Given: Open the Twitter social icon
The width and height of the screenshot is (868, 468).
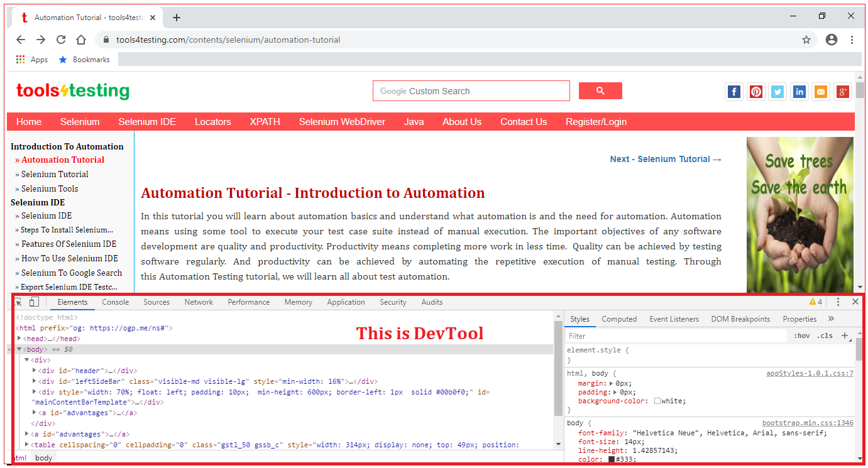Looking at the screenshot, I should tap(777, 92).
